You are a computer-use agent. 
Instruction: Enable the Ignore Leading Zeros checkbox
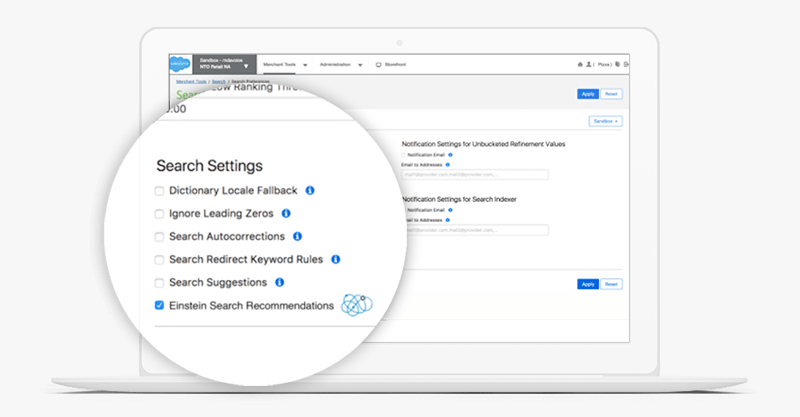click(x=159, y=214)
